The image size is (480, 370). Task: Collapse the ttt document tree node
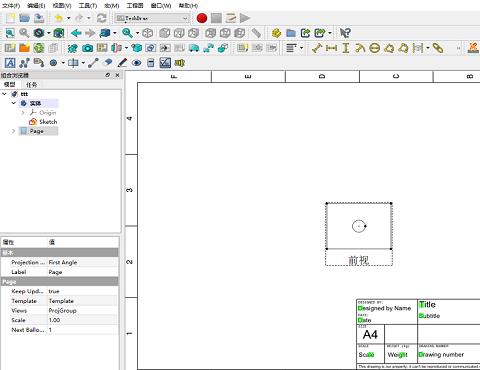pyautogui.click(x=5, y=94)
